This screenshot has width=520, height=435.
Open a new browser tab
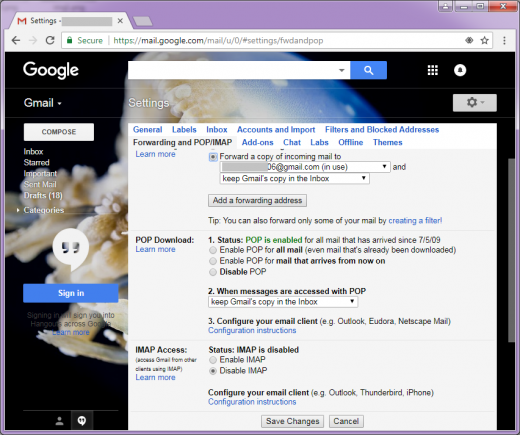(x=143, y=21)
